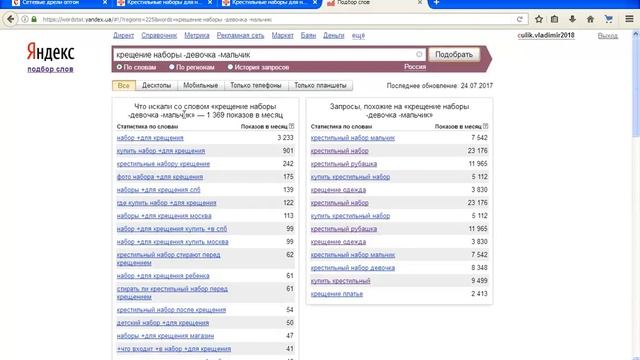Open the 'Директ' link
Viewport: 640px width, 360px height.
point(123,36)
